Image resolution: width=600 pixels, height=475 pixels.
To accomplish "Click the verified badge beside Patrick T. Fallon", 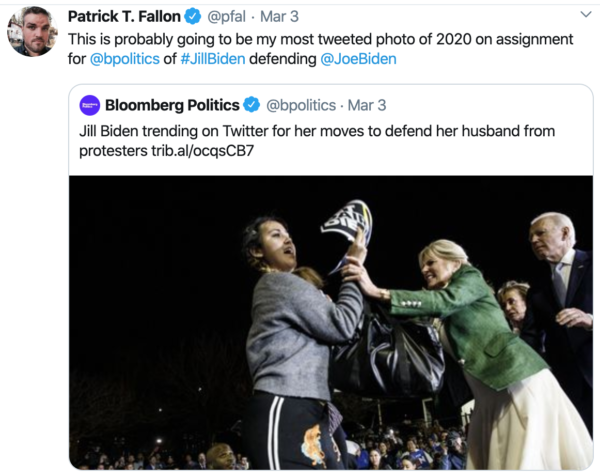I will (x=193, y=16).
